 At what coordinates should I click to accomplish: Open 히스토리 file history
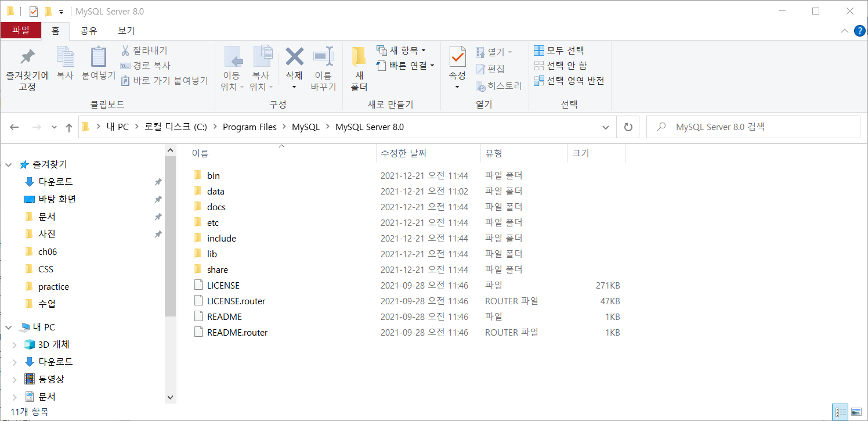[x=498, y=86]
